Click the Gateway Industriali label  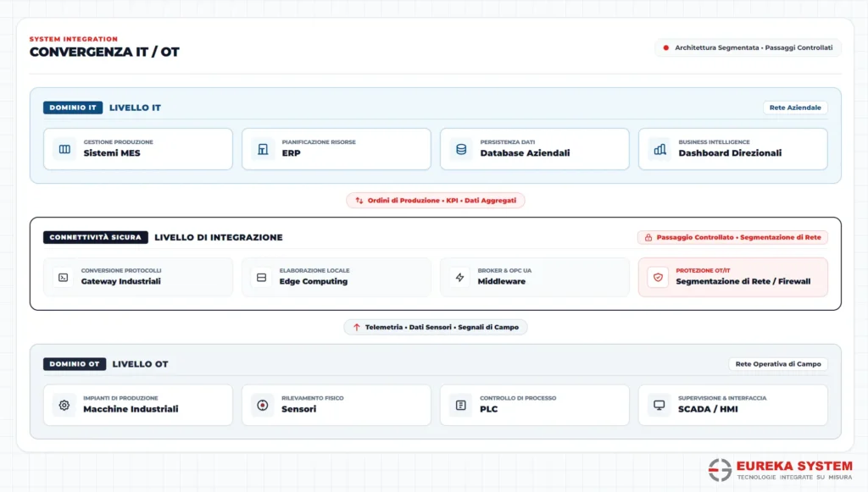120,281
